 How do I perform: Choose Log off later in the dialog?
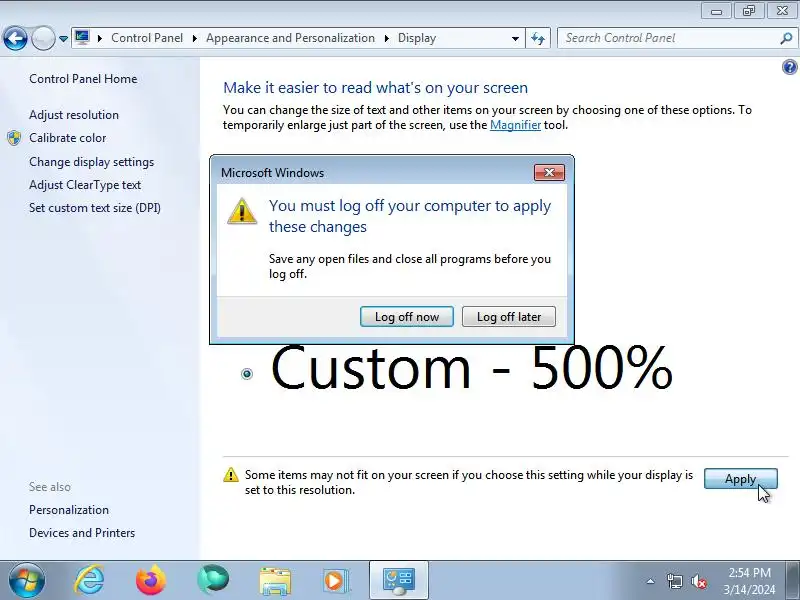click(x=509, y=317)
